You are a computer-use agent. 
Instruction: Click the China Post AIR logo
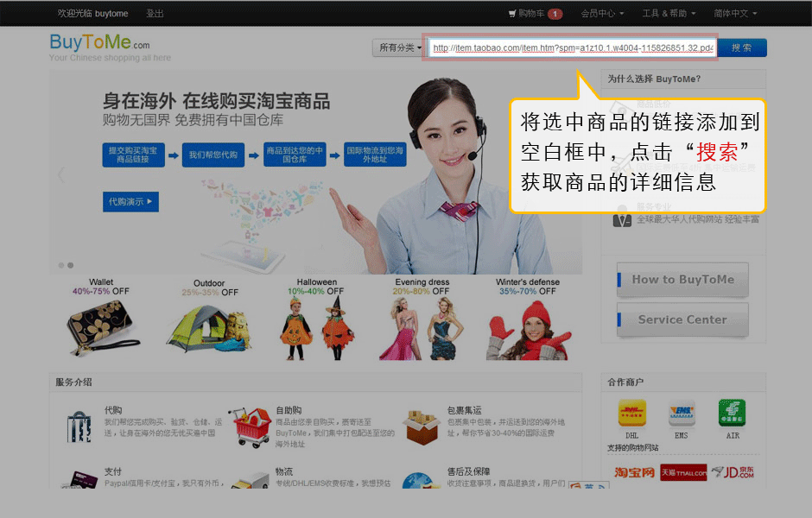pos(732,413)
